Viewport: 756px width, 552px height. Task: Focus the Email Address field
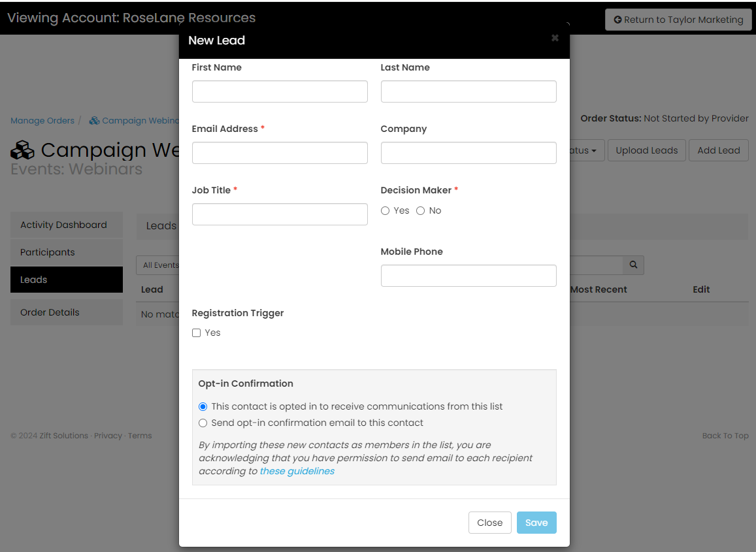280,153
